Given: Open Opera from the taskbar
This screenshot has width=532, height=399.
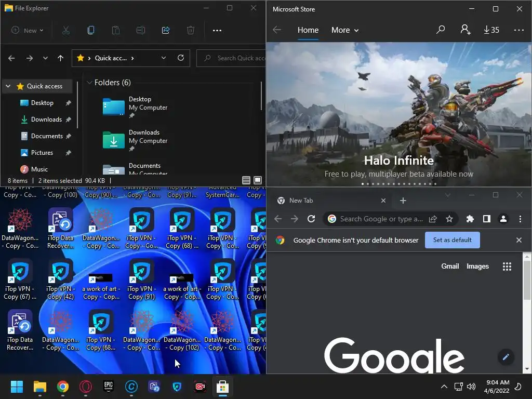Looking at the screenshot, I should tap(86, 387).
